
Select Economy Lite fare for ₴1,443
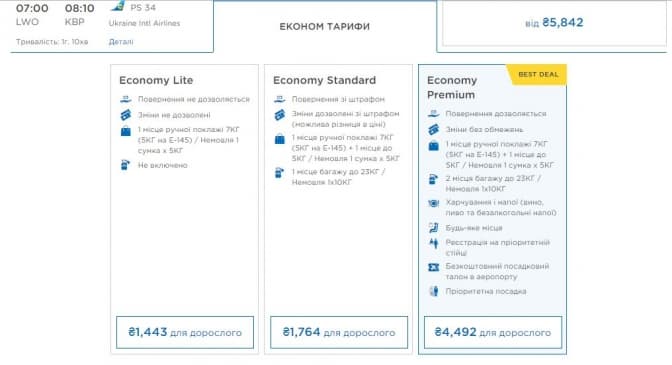click(x=185, y=332)
